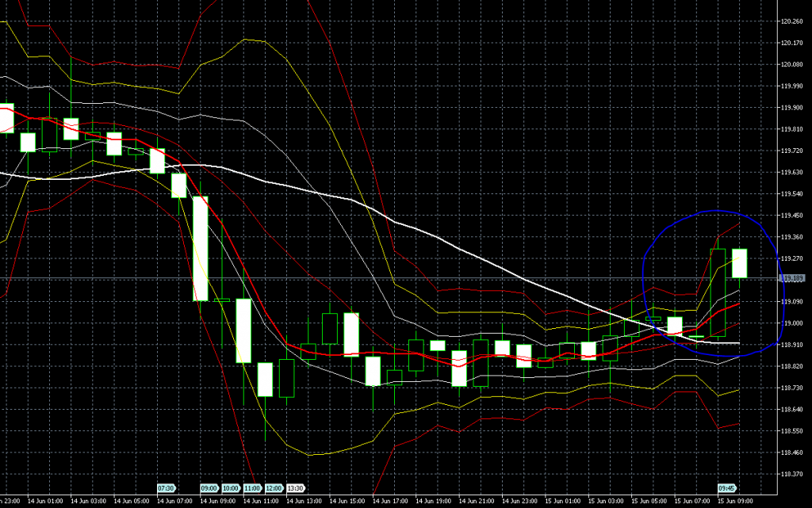
Task: Click the 118.370 price axis label
Action: pyautogui.click(x=792, y=474)
